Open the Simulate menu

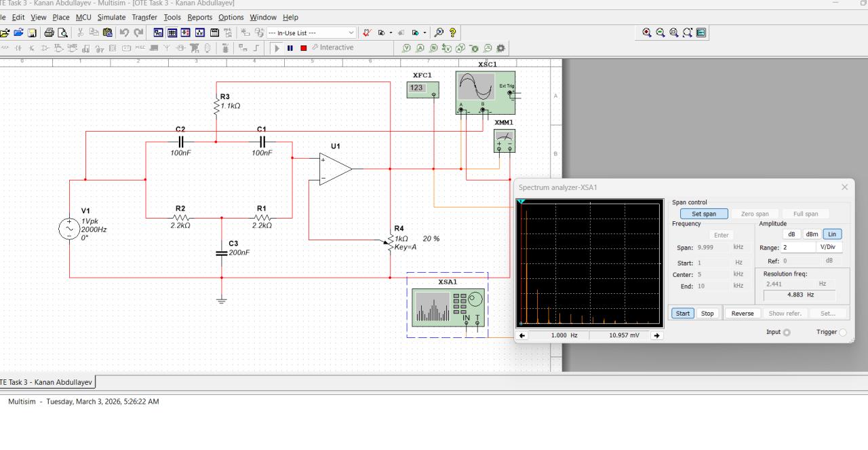[x=111, y=17]
